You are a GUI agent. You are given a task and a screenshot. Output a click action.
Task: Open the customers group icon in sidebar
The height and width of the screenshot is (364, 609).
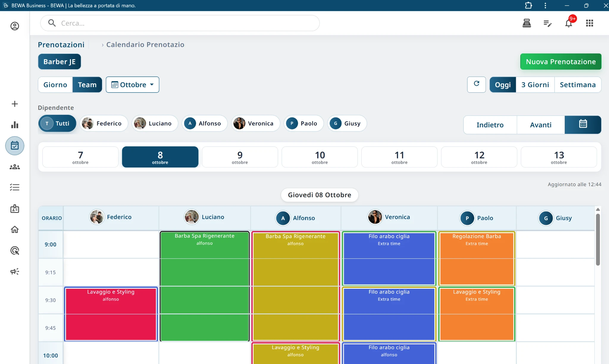pyautogui.click(x=15, y=167)
